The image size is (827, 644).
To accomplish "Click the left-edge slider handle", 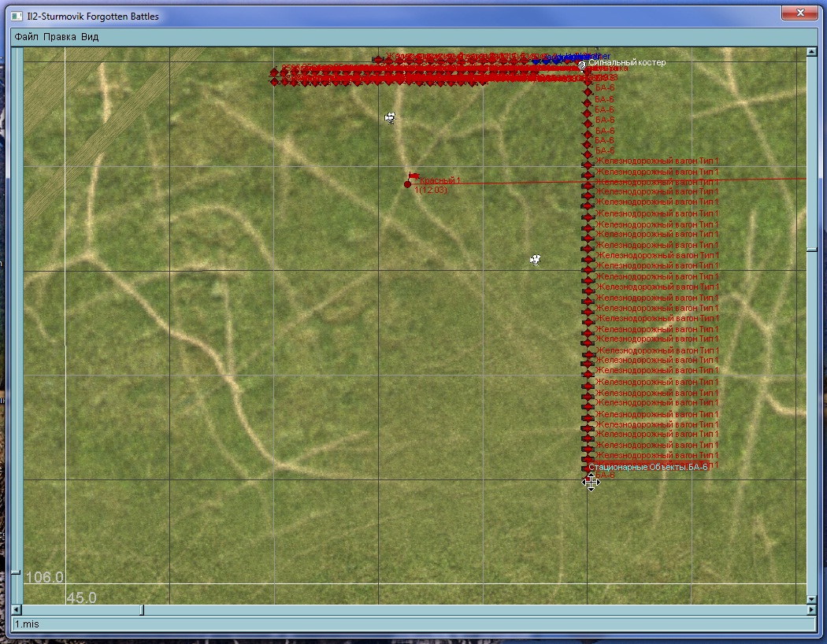I will [16, 572].
